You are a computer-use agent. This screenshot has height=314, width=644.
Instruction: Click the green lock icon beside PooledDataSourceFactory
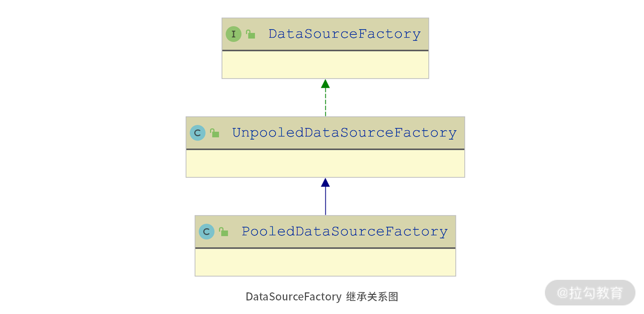click(x=223, y=232)
